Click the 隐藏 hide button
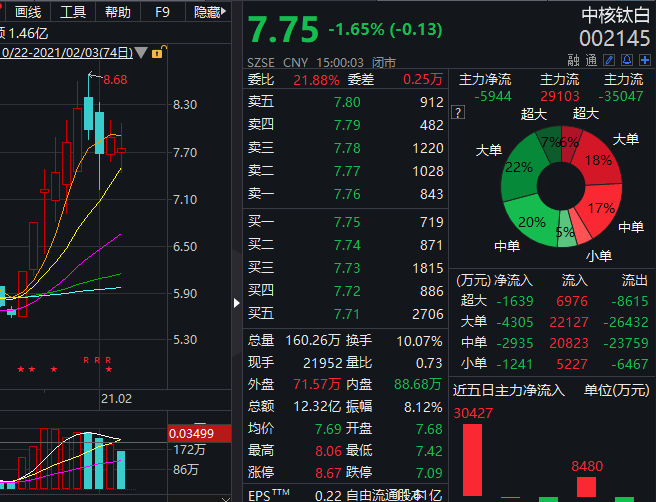Image resolution: width=656 pixels, height=502 pixels. [207, 12]
